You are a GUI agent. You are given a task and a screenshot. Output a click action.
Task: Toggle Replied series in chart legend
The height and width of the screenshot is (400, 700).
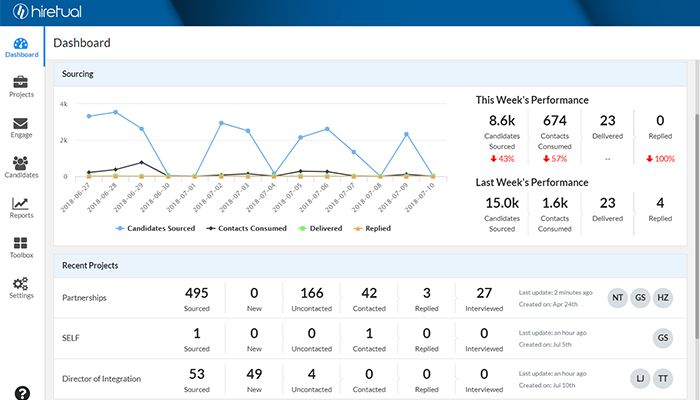pyautogui.click(x=372, y=228)
